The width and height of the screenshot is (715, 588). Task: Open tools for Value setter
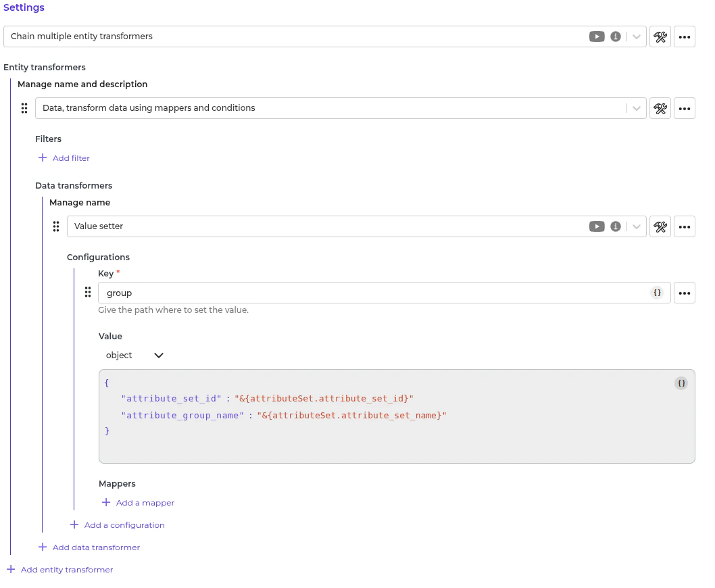point(660,226)
